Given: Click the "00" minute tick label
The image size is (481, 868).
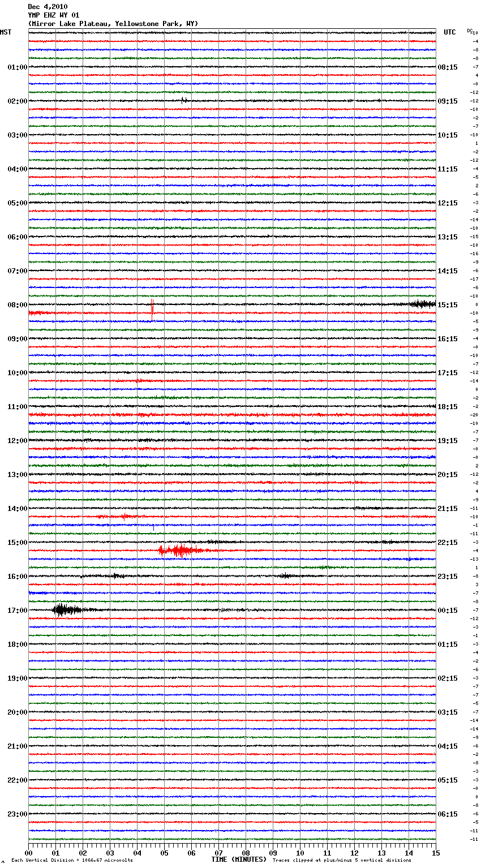Looking at the screenshot, I should click(x=28, y=853).
